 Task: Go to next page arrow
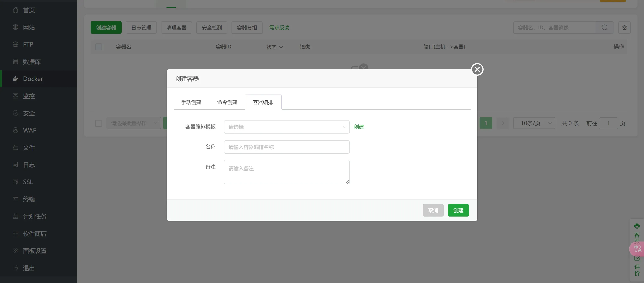tap(502, 123)
